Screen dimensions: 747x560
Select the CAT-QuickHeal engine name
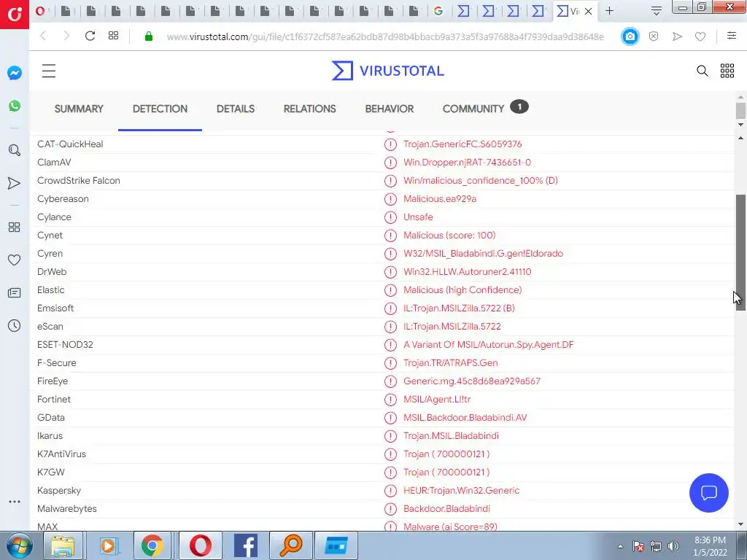(x=70, y=144)
